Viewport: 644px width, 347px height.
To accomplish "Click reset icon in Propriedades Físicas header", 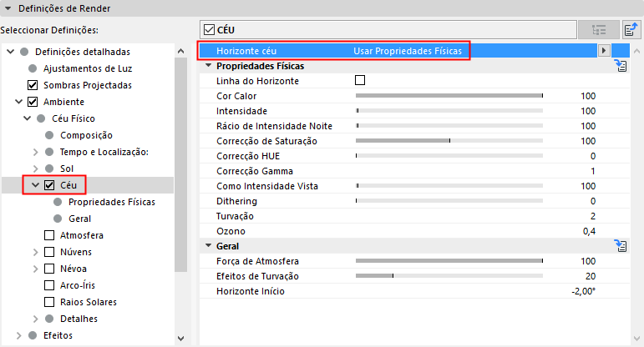I will point(621,66).
